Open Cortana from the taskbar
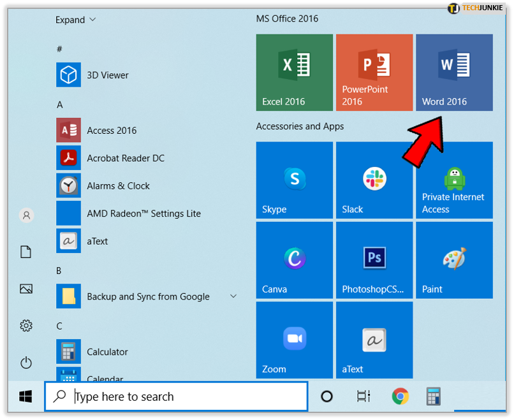 click(x=327, y=396)
